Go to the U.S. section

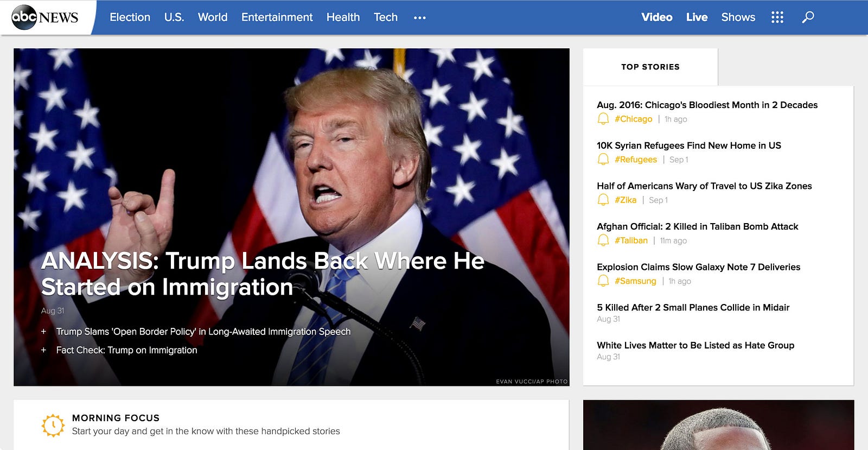pyautogui.click(x=174, y=17)
